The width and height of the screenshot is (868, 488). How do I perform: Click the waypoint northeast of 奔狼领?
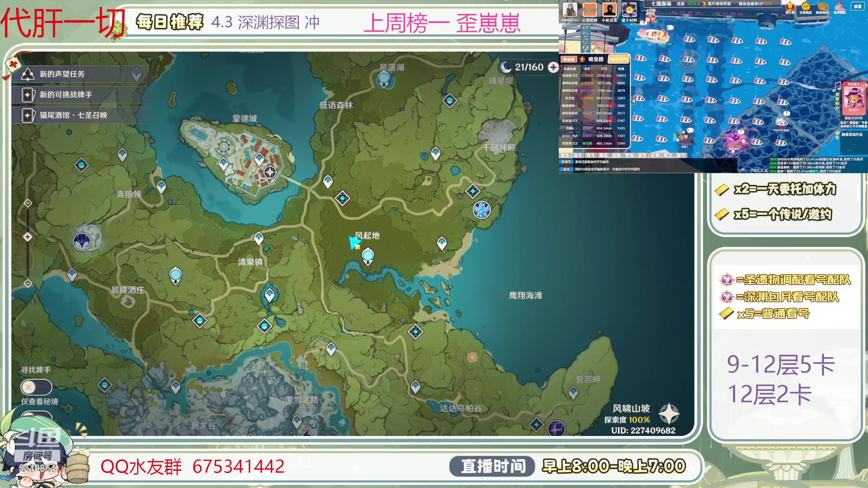[161, 186]
